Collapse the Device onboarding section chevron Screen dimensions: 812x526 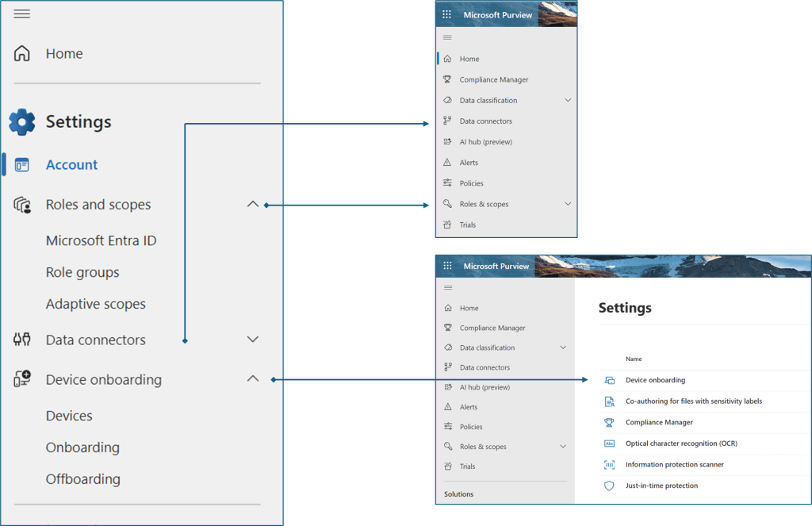pyautogui.click(x=253, y=379)
